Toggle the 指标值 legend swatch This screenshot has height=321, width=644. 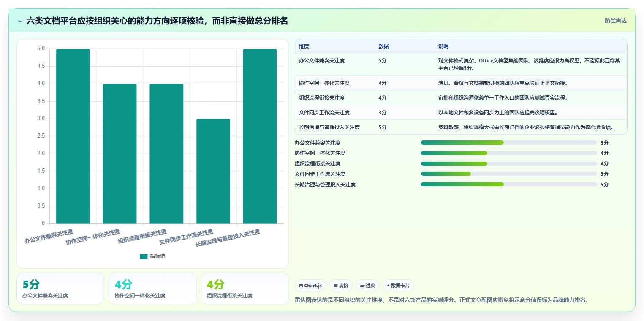tap(144, 256)
